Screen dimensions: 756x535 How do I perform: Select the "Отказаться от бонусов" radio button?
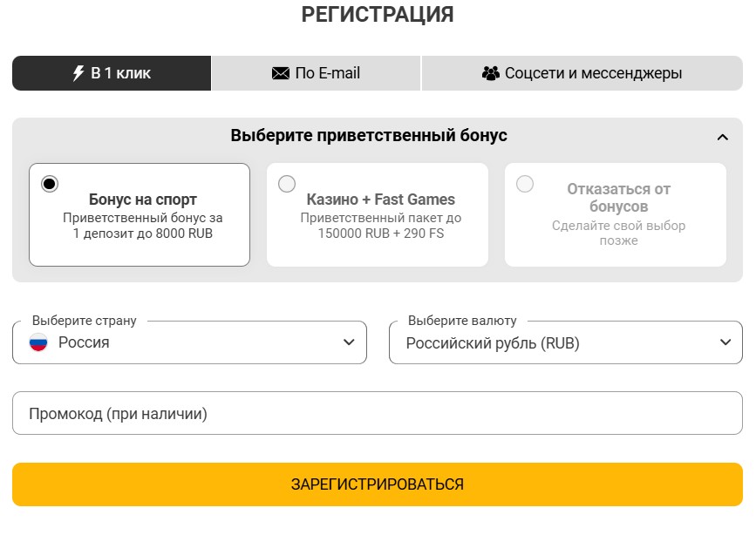524,185
